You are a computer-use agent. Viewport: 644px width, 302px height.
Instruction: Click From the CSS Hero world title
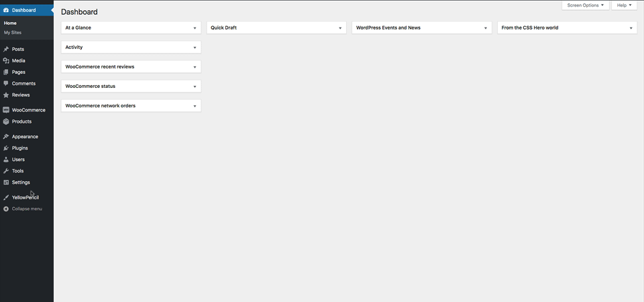530,28
